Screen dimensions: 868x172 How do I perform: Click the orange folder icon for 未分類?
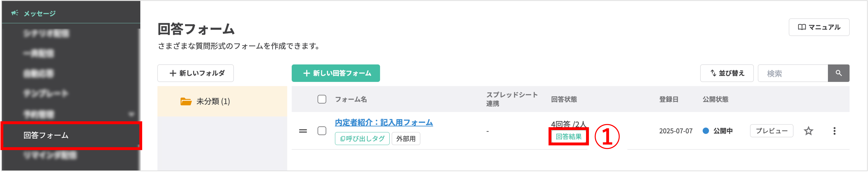click(x=186, y=101)
